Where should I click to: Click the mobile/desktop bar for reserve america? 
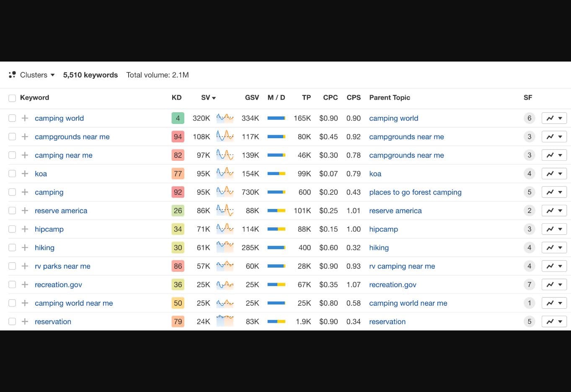pyautogui.click(x=276, y=210)
